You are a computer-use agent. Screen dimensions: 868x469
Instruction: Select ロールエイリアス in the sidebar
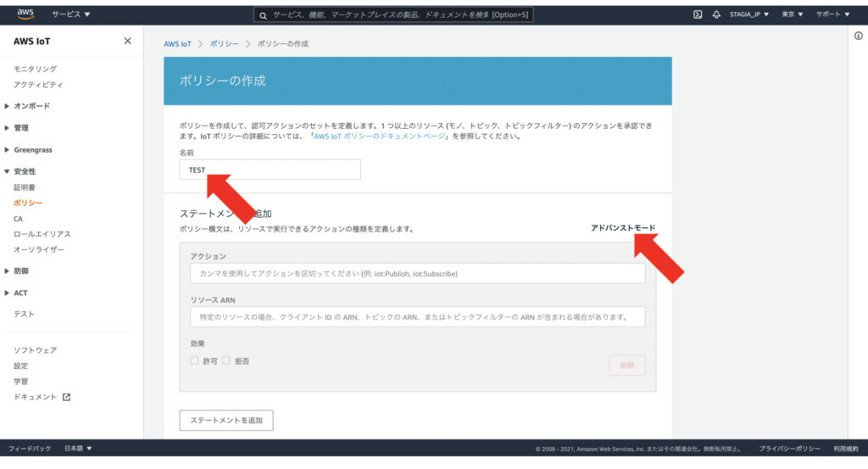(42, 234)
